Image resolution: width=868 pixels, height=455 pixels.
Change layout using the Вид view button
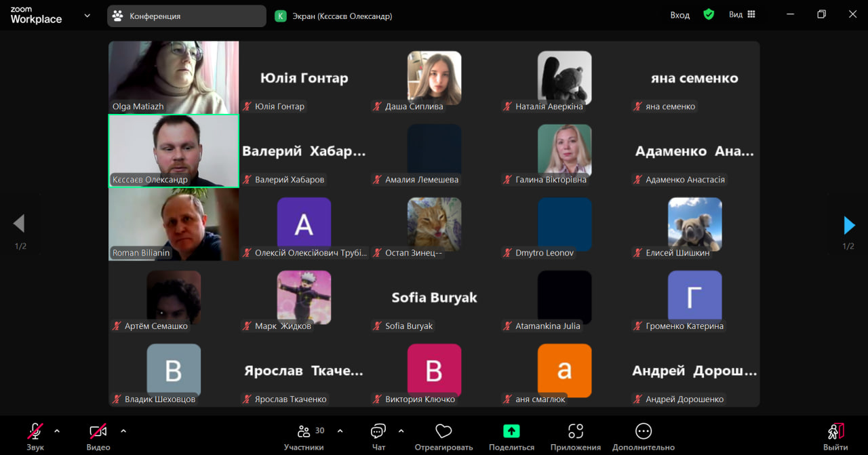tap(742, 14)
